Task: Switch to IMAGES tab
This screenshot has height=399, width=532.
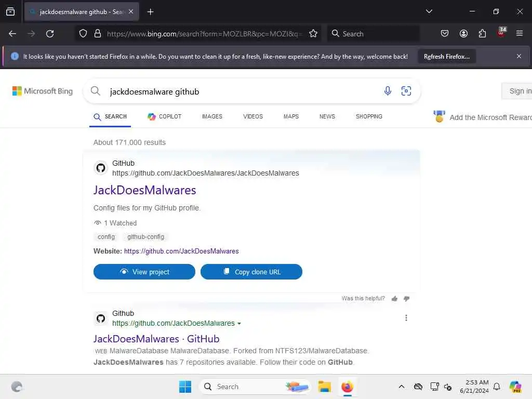Action: click(212, 117)
